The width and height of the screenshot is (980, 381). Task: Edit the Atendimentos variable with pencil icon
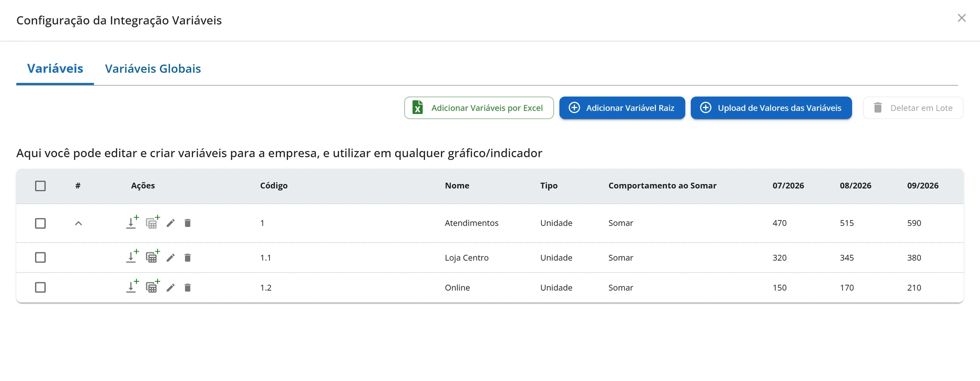[x=171, y=223]
